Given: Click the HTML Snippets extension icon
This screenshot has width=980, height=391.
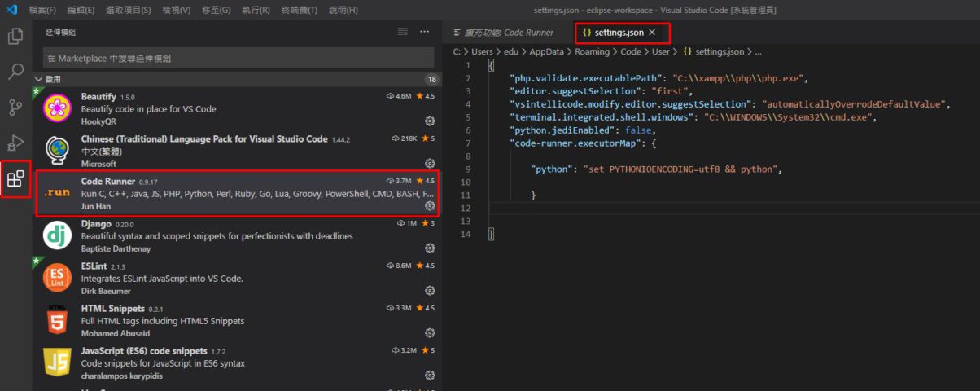Looking at the screenshot, I should pos(57,320).
